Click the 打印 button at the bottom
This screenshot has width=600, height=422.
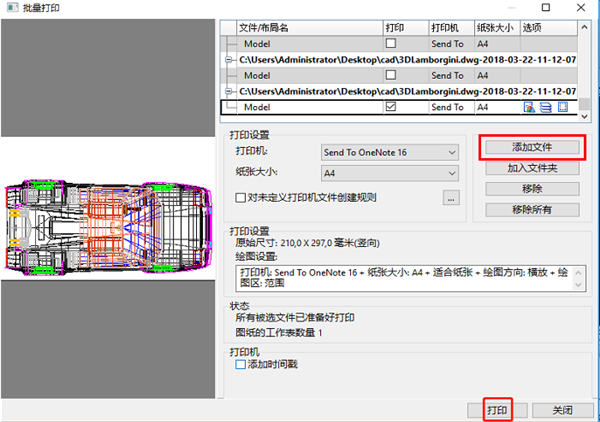tap(497, 411)
